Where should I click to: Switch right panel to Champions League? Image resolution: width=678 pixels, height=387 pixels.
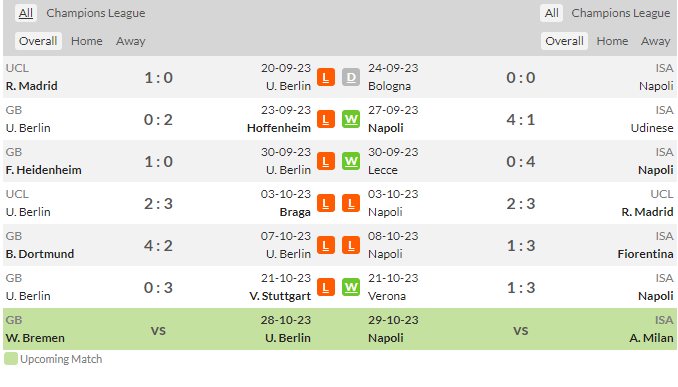(x=620, y=13)
